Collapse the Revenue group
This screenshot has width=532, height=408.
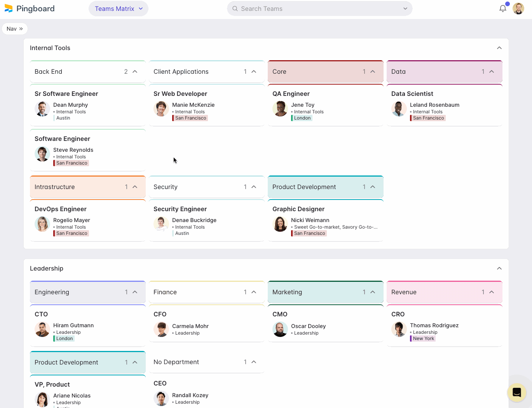coord(492,292)
